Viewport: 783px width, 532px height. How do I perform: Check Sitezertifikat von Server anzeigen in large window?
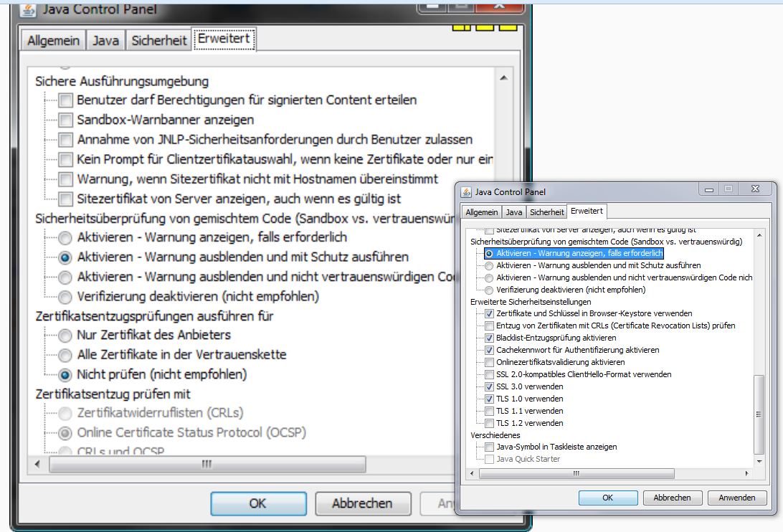[65, 199]
